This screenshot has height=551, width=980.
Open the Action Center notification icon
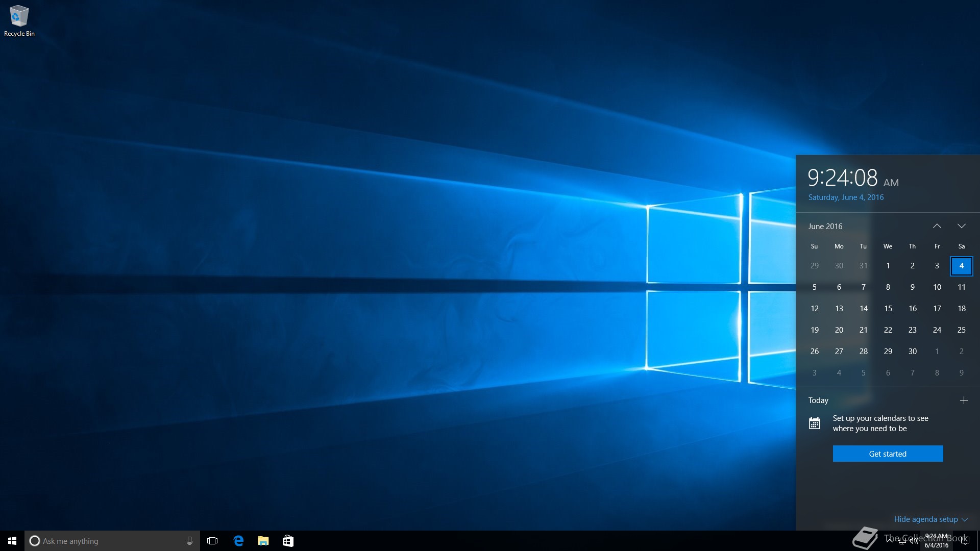click(x=965, y=541)
